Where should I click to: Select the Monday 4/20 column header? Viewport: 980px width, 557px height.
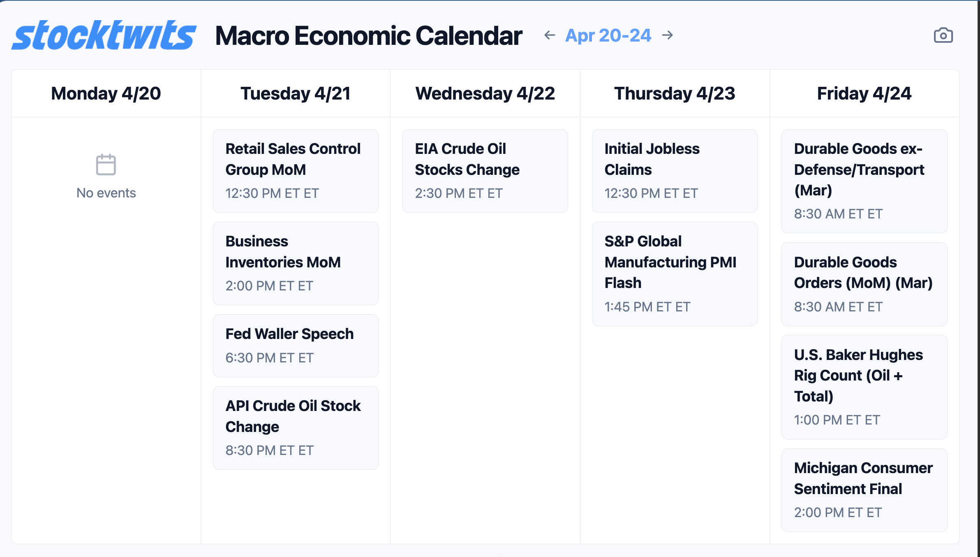click(x=106, y=93)
